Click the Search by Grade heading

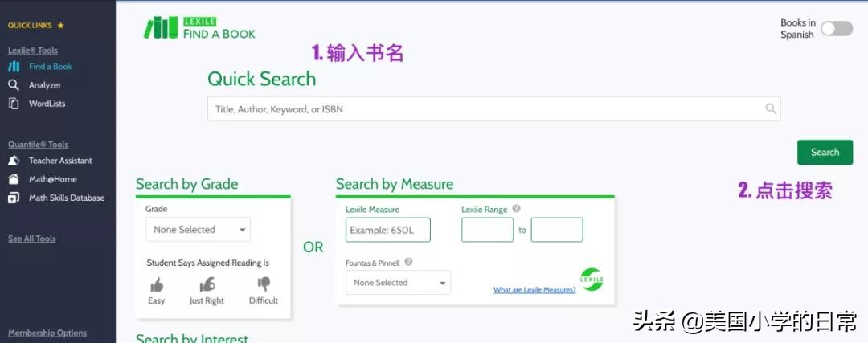pos(187,184)
